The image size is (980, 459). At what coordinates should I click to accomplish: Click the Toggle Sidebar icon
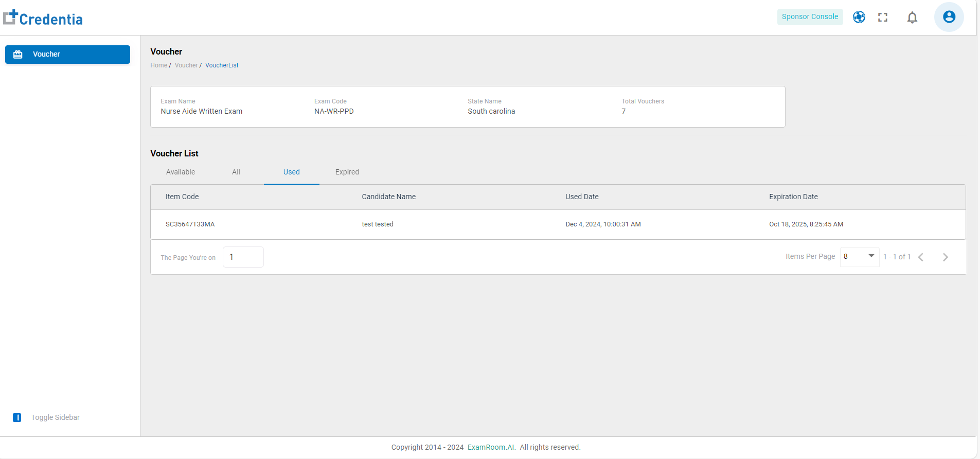click(17, 417)
